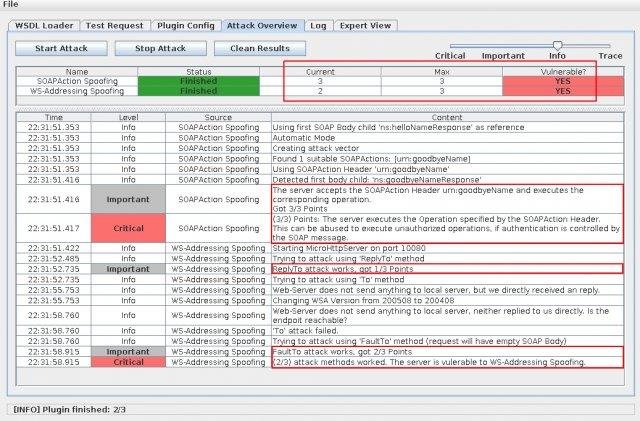Select the WS-Addressing Spoofing attack row name
The height and width of the screenshot is (421, 640).
click(x=77, y=91)
